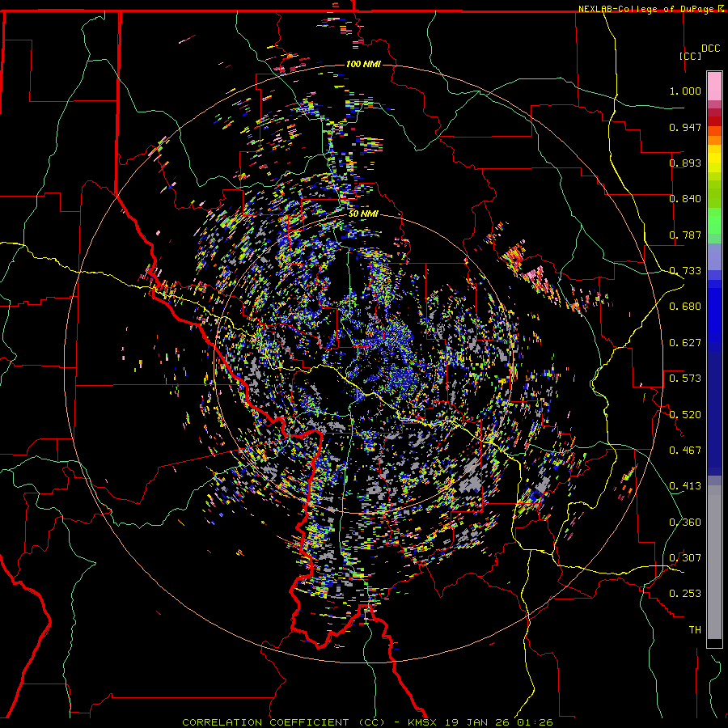
Task: Click the 0.733 scale value
Action: 685,271
